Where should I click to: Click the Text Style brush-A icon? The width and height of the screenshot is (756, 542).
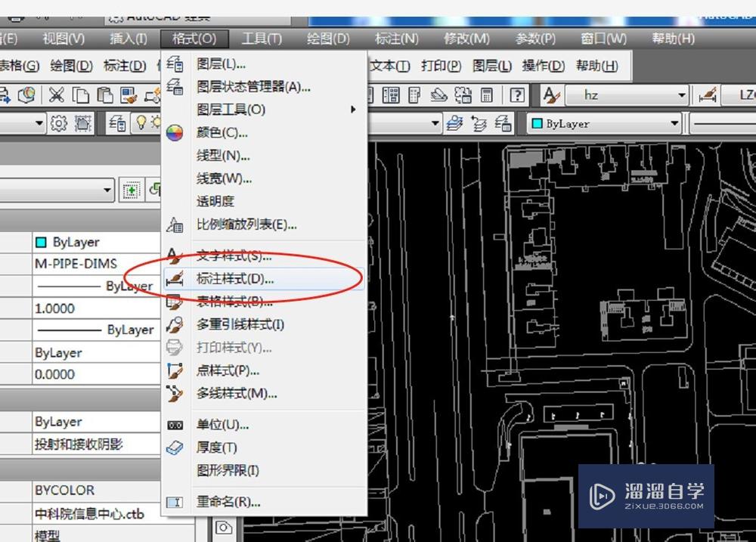[553, 94]
